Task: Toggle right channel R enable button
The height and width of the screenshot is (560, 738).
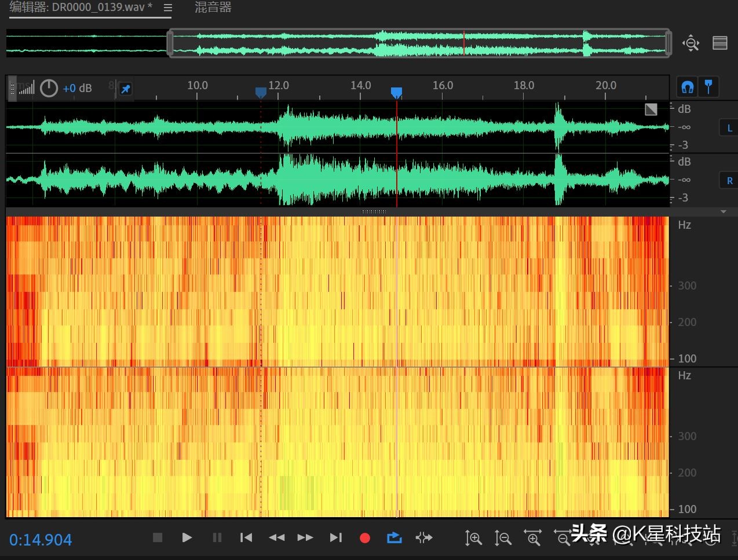Action: 729,181
